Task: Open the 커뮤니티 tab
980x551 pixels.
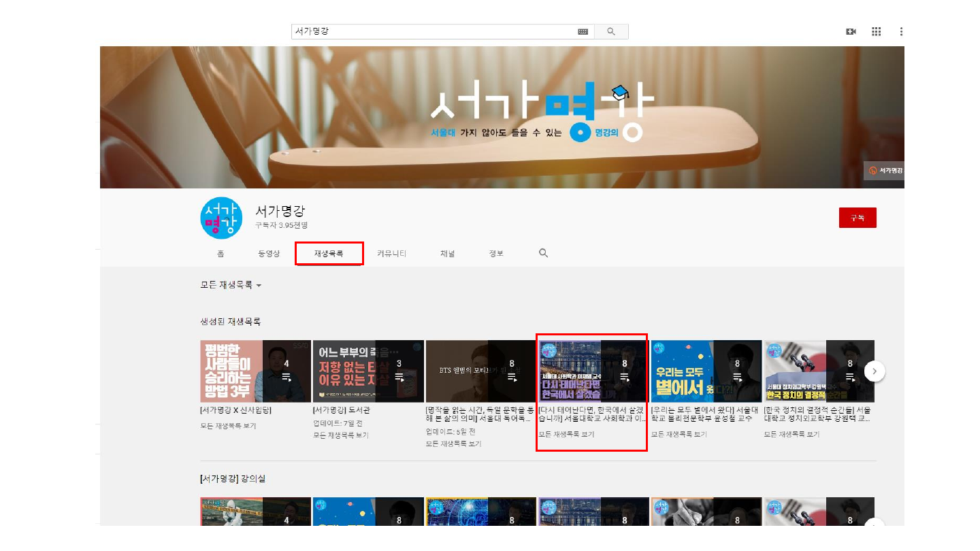Action: pos(391,254)
